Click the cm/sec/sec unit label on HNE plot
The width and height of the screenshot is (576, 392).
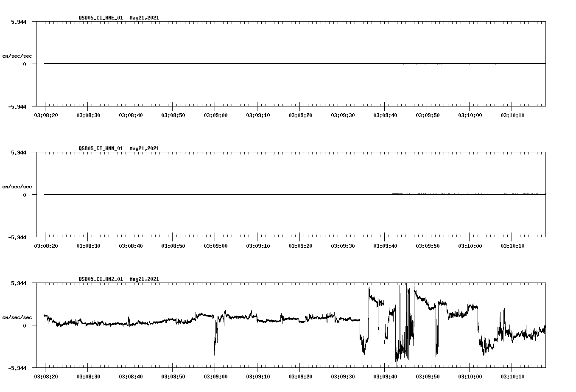(x=18, y=55)
